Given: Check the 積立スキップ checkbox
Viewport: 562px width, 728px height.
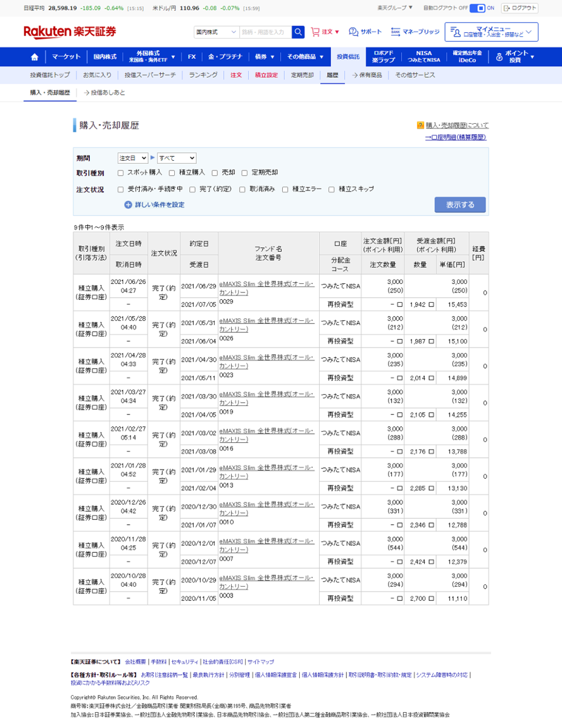Looking at the screenshot, I should (x=331, y=189).
